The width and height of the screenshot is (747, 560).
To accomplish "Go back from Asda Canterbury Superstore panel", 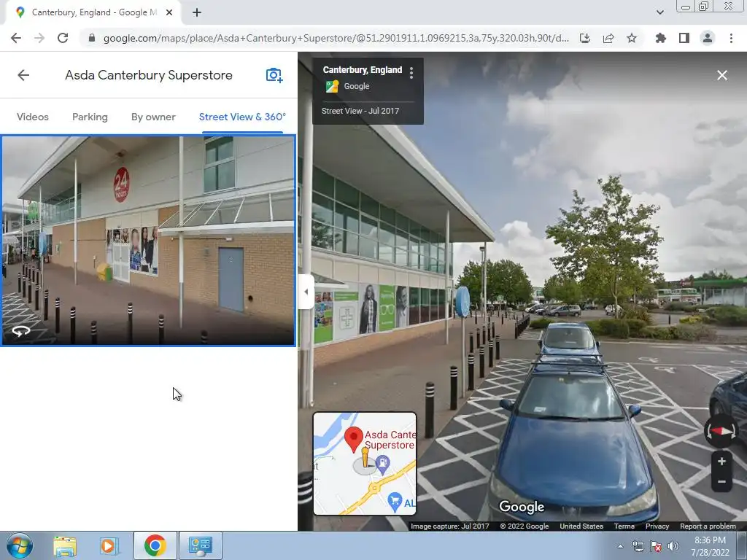I will pos(23,75).
